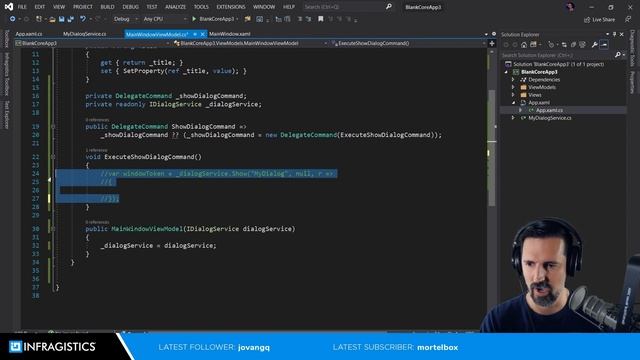
Task: Open the PROJECT menu
Action: [82, 7]
